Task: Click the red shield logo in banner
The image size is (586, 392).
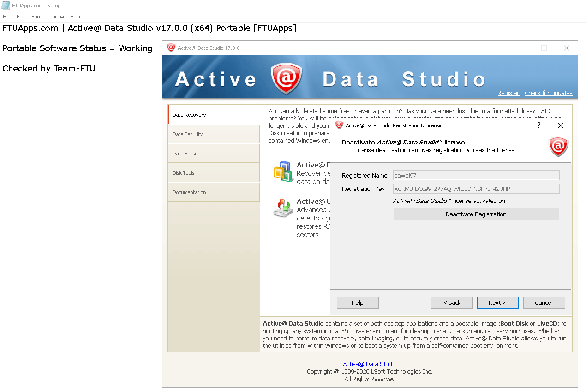Action: pos(286,78)
